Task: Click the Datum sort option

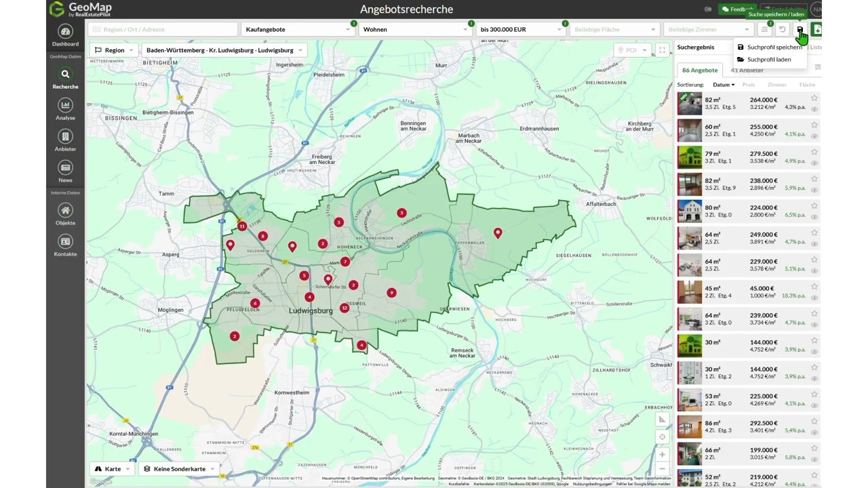Action: point(724,85)
